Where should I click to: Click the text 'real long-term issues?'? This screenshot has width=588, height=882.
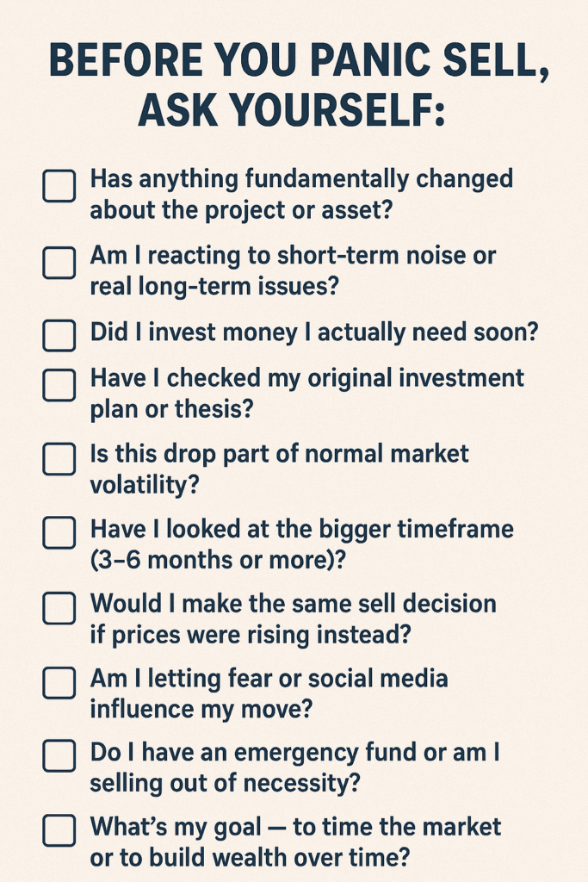[214, 286]
